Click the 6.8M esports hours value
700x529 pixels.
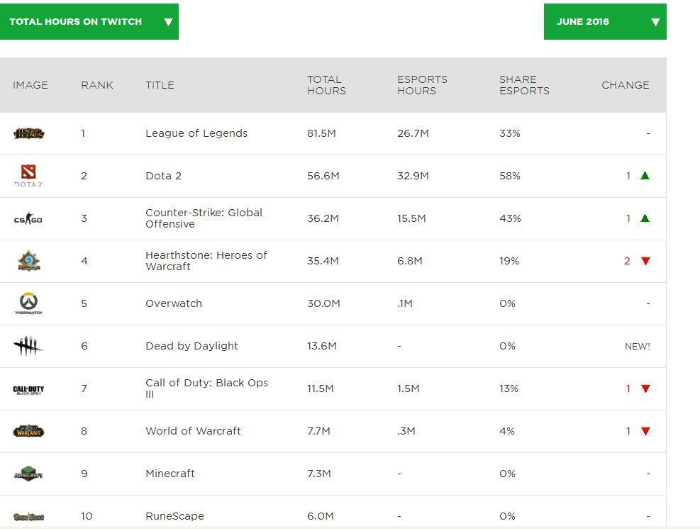pos(410,261)
